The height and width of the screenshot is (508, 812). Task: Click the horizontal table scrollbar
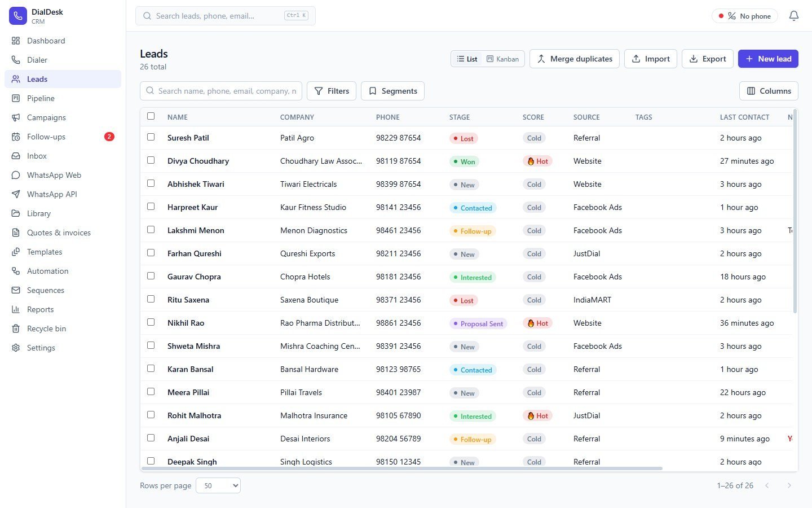click(x=402, y=468)
